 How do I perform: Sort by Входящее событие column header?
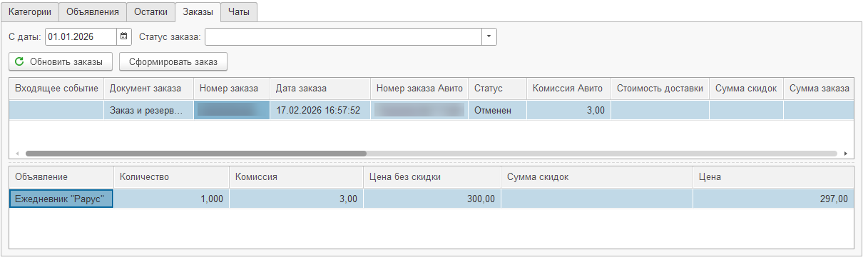coord(56,89)
